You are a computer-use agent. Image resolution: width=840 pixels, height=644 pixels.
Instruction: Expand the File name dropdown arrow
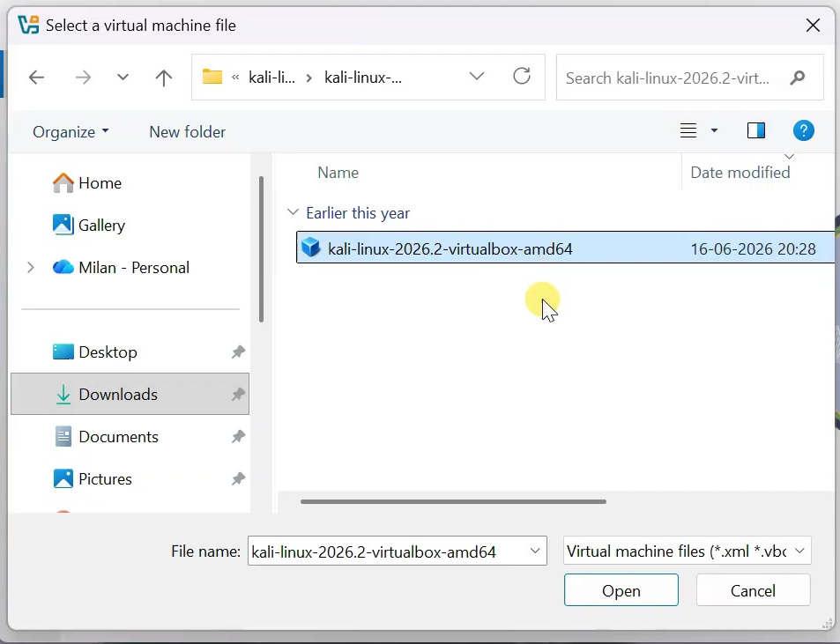coord(535,551)
